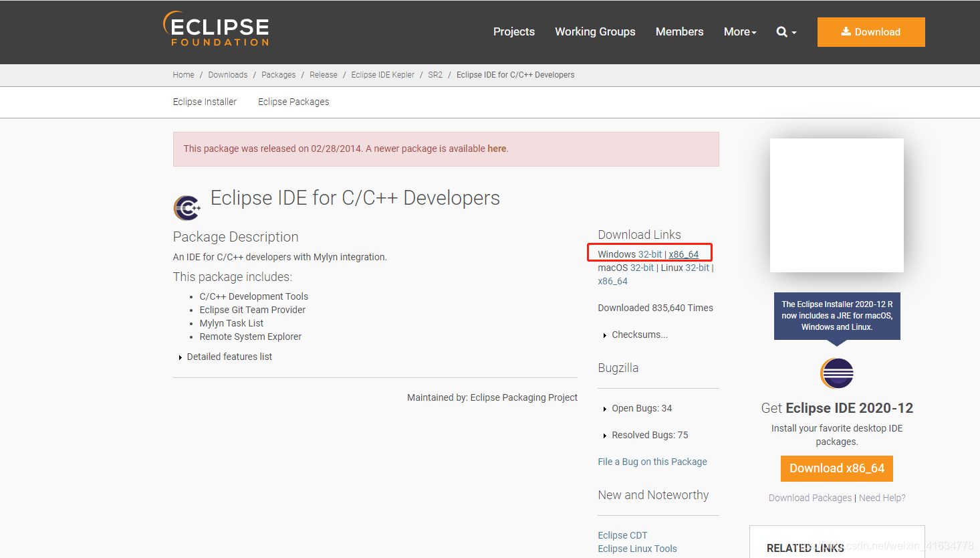Go to Eclipse IDE Kepler breadcrumb
980x558 pixels.
(x=383, y=75)
